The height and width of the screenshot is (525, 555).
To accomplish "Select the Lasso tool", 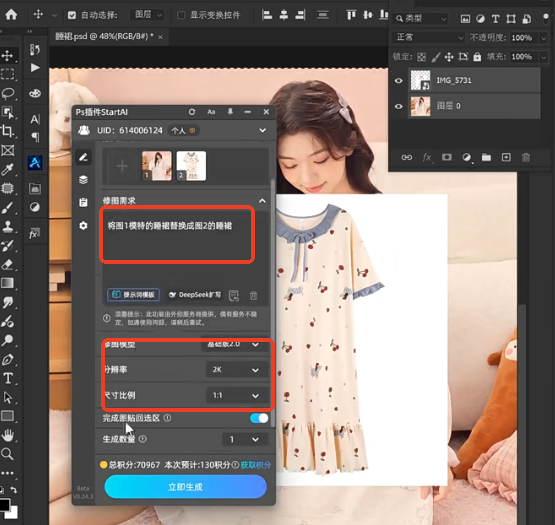I will coord(8,93).
